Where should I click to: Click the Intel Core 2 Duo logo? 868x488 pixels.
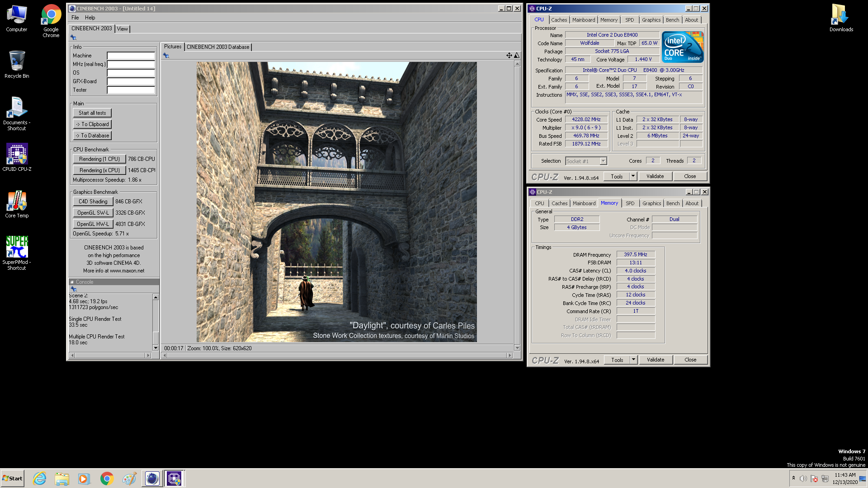click(x=683, y=47)
